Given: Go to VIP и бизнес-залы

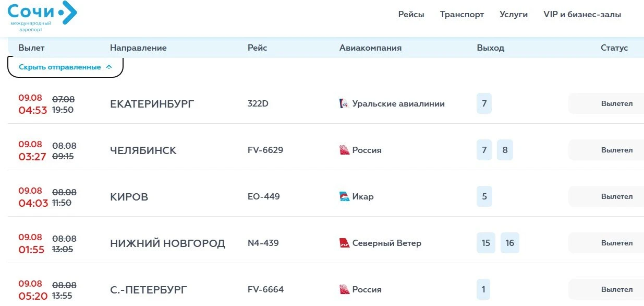Looking at the screenshot, I should (582, 15).
